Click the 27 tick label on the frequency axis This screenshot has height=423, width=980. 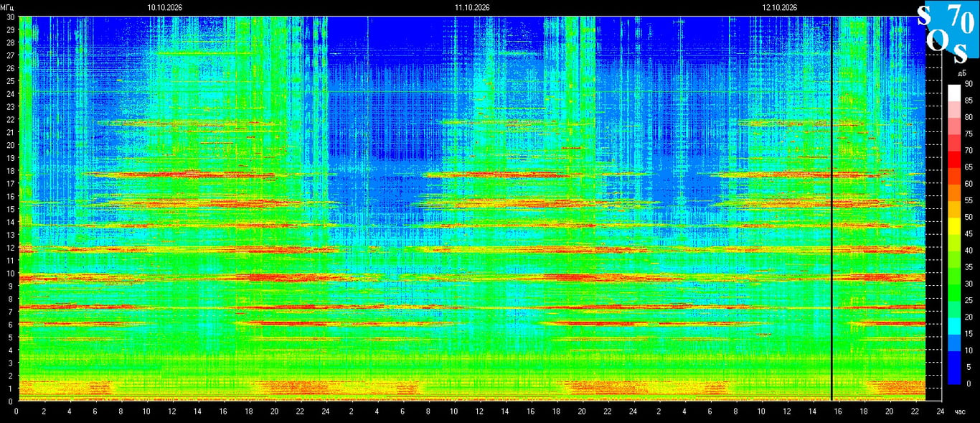10,55
